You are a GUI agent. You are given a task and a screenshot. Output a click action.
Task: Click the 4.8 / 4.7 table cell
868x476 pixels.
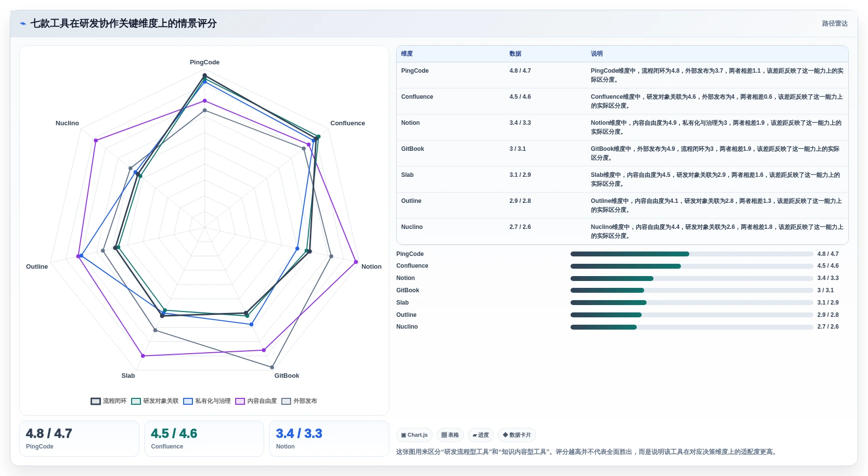click(520, 71)
